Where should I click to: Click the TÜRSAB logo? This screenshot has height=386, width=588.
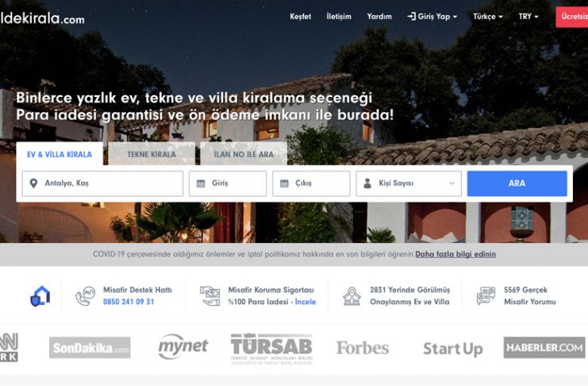pyautogui.click(x=271, y=349)
